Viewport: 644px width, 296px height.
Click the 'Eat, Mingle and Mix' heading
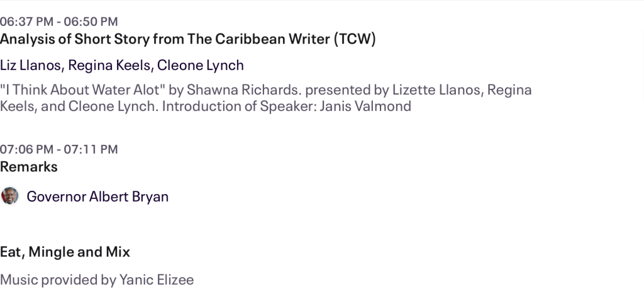point(65,253)
